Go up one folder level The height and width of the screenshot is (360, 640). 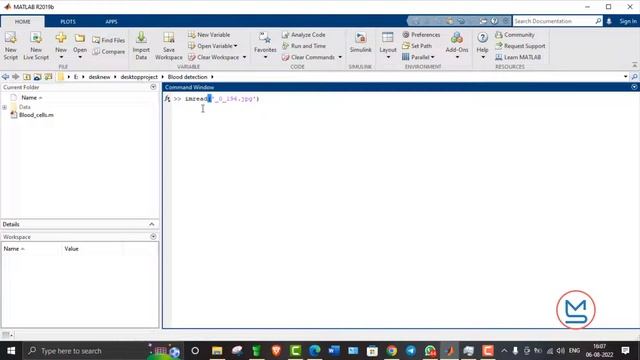point(27,77)
